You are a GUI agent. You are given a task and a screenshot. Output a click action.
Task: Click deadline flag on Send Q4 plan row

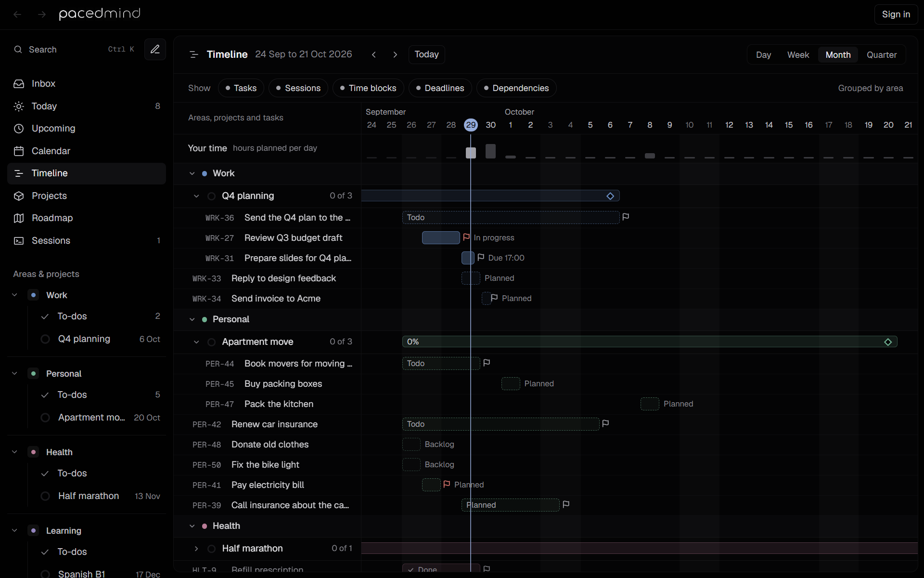[x=626, y=217]
